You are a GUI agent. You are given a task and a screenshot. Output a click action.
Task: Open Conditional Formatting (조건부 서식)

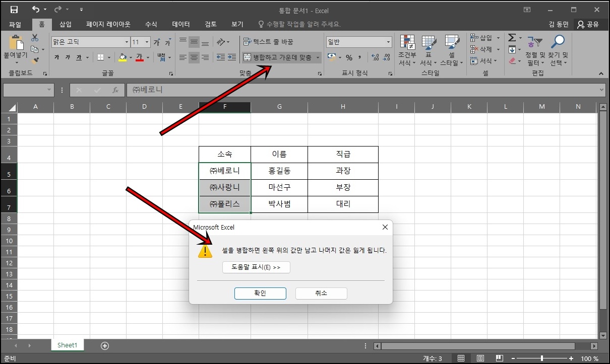click(407, 50)
